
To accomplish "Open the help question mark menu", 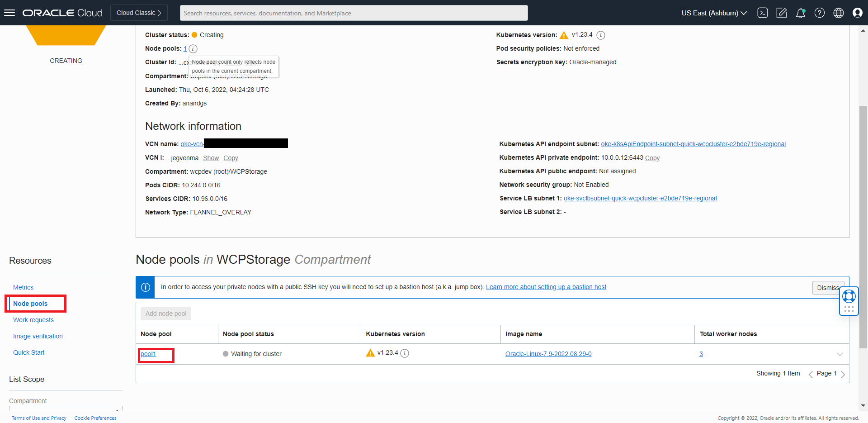I will click(x=820, y=13).
